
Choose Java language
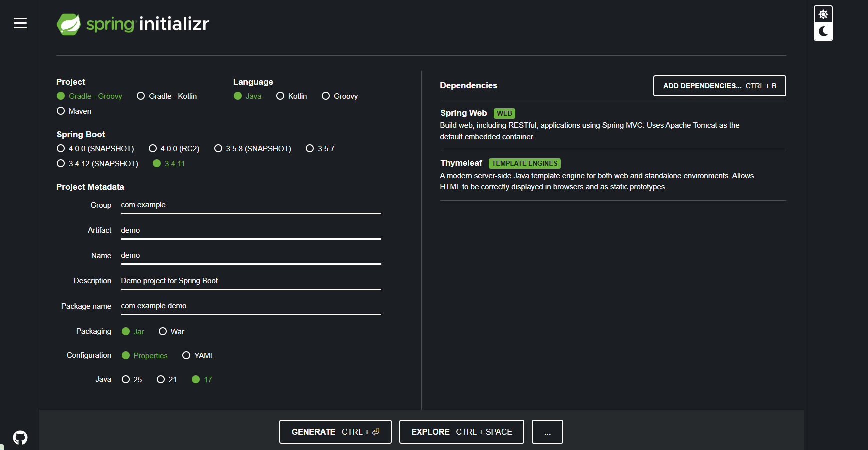(248, 96)
